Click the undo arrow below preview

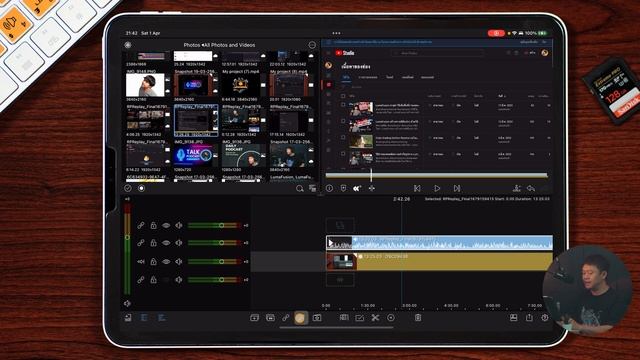[531, 188]
